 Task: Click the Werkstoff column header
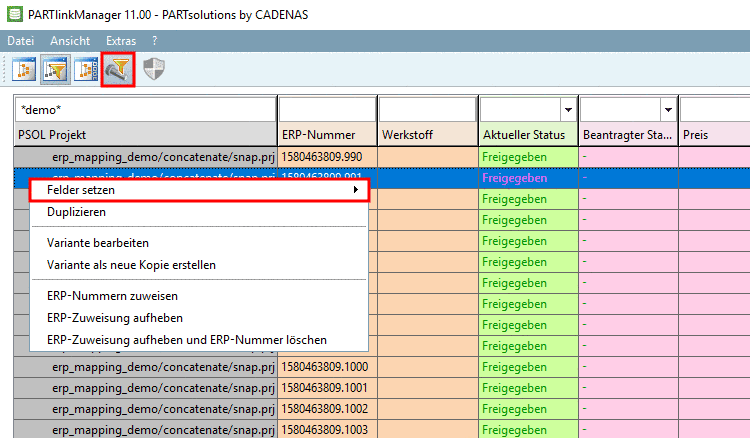click(x=428, y=135)
